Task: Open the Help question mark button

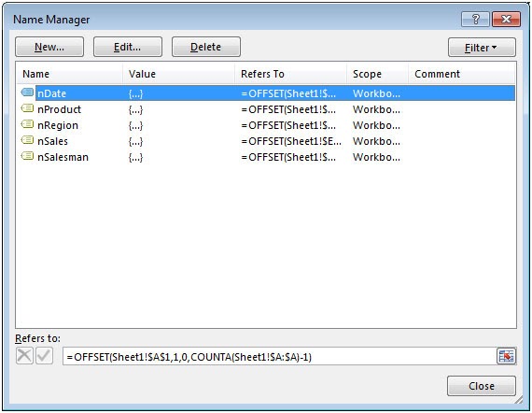Action: tap(475, 19)
